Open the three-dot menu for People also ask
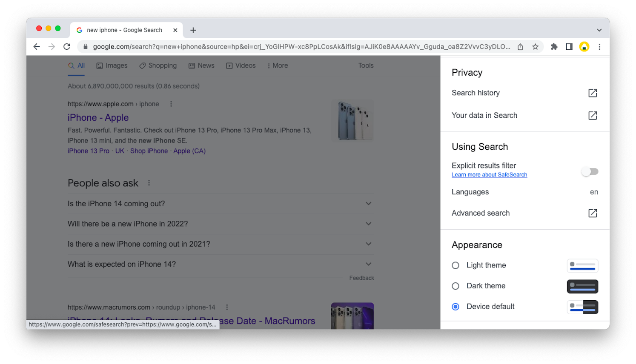Screen dimensions: 636x364 click(149, 182)
